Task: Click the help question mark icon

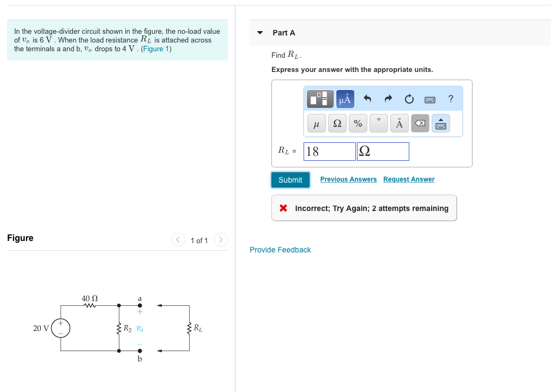Action: coord(450,99)
